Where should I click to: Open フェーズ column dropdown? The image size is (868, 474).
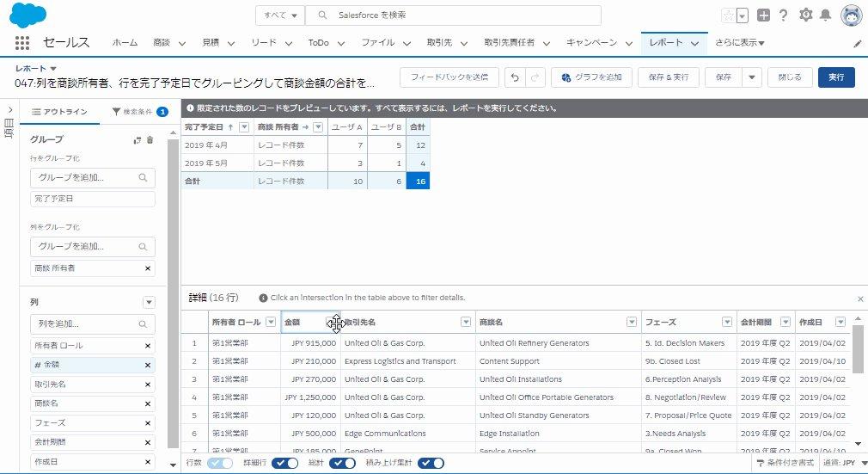tap(727, 322)
